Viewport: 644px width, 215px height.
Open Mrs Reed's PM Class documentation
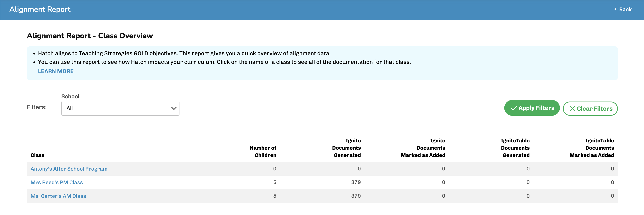[x=57, y=183]
